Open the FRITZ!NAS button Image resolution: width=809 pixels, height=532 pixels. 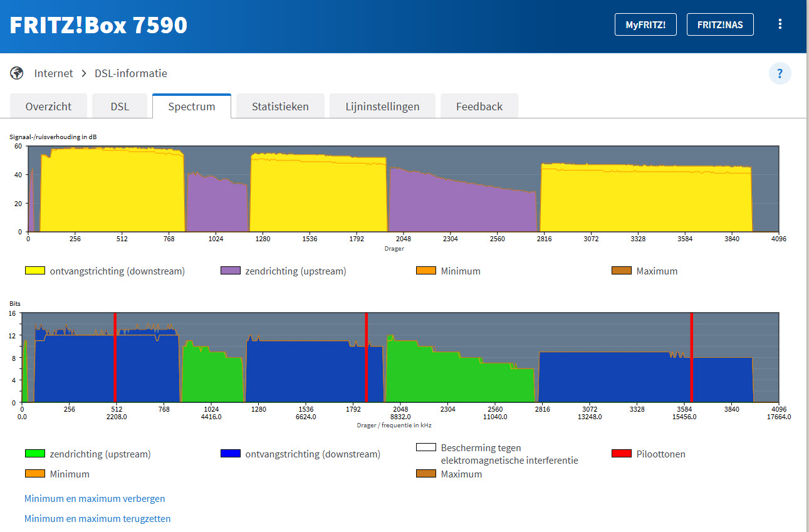[x=720, y=25]
